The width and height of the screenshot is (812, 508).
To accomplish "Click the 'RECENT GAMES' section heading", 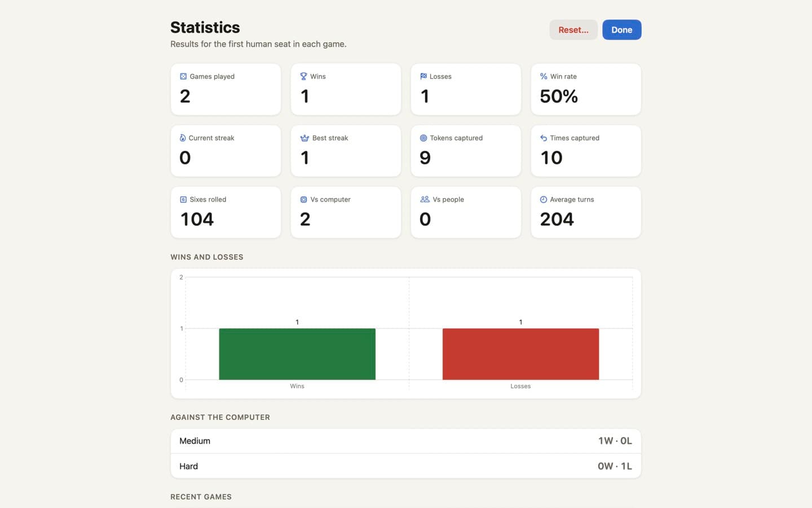I will [201, 497].
